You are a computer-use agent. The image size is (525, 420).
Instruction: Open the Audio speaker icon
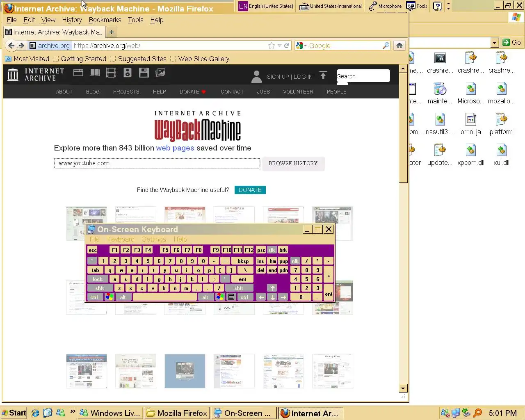[x=128, y=73]
